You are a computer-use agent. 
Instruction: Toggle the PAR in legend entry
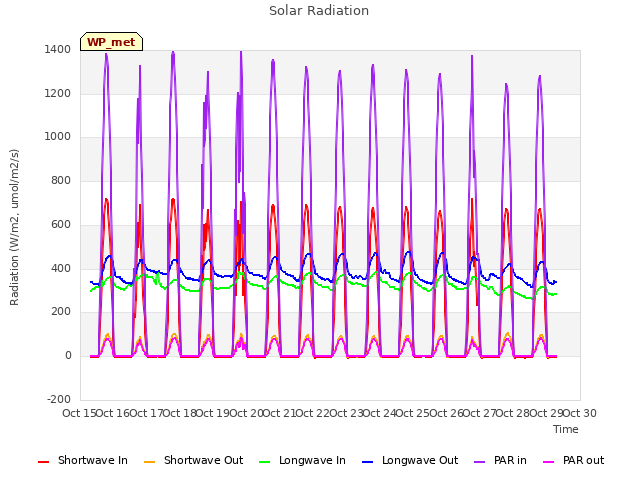pos(500,460)
